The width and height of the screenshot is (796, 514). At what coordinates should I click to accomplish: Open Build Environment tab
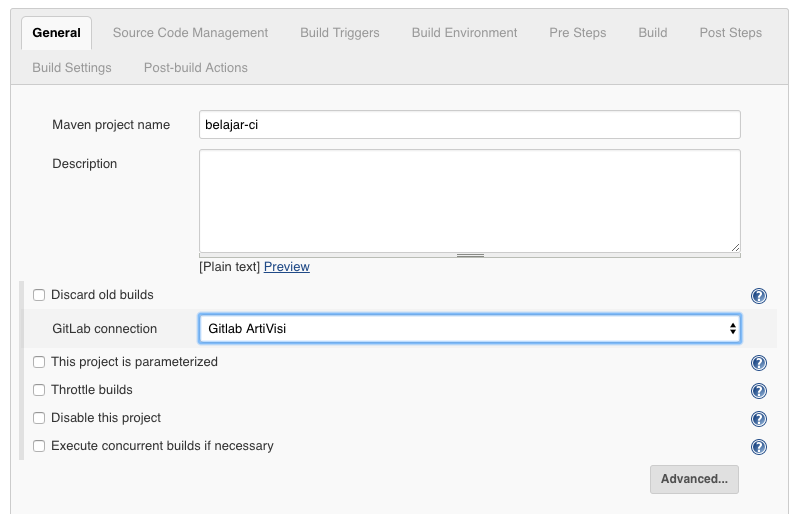tap(465, 33)
